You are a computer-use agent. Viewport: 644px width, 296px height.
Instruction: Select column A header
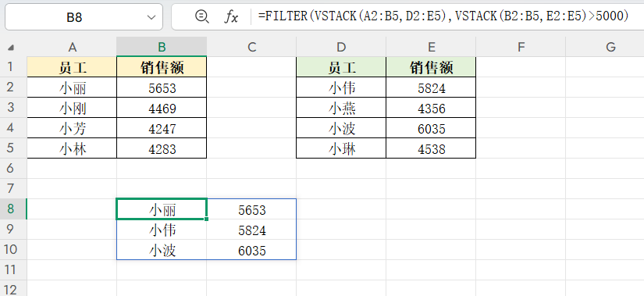(x=72, y=47)
